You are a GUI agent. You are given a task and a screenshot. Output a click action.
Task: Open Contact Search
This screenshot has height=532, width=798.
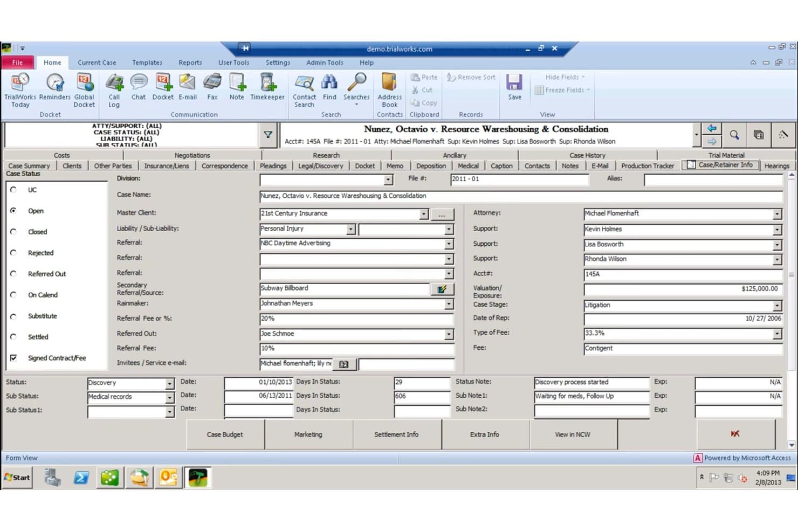coord(304,90)
